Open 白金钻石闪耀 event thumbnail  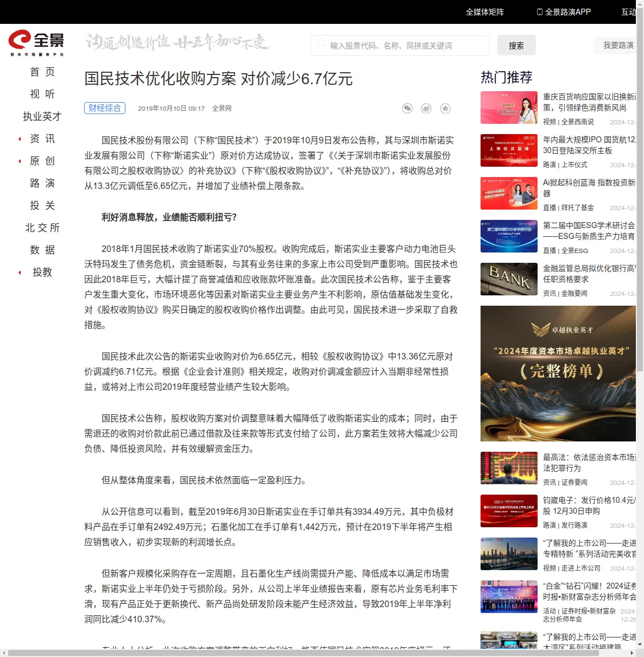coord(509,597)
